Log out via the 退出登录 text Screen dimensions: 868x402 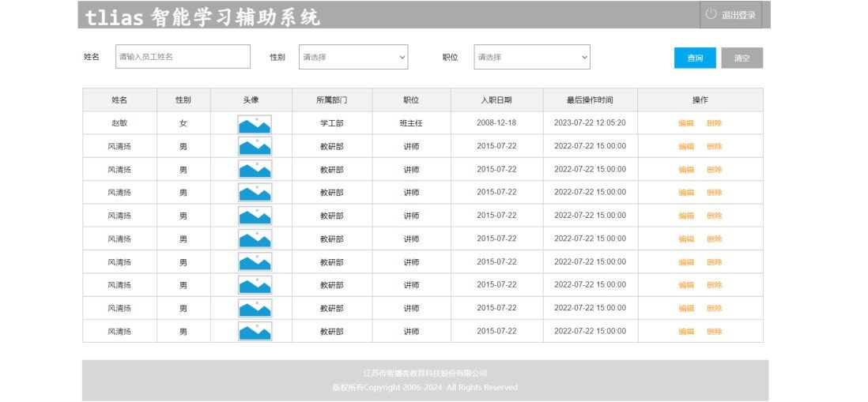pyautogui.click(x=738, y=15)
